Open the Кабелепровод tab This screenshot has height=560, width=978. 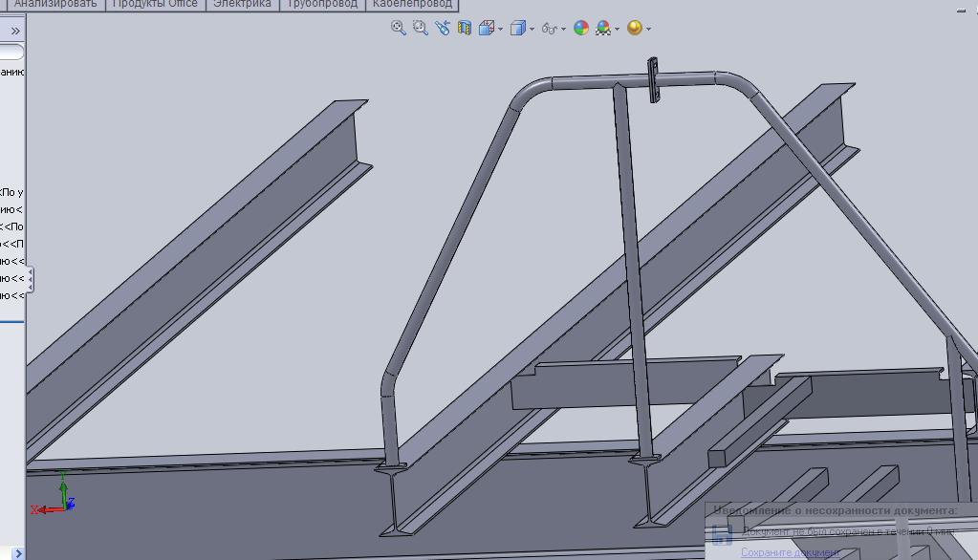pos(412,5)
